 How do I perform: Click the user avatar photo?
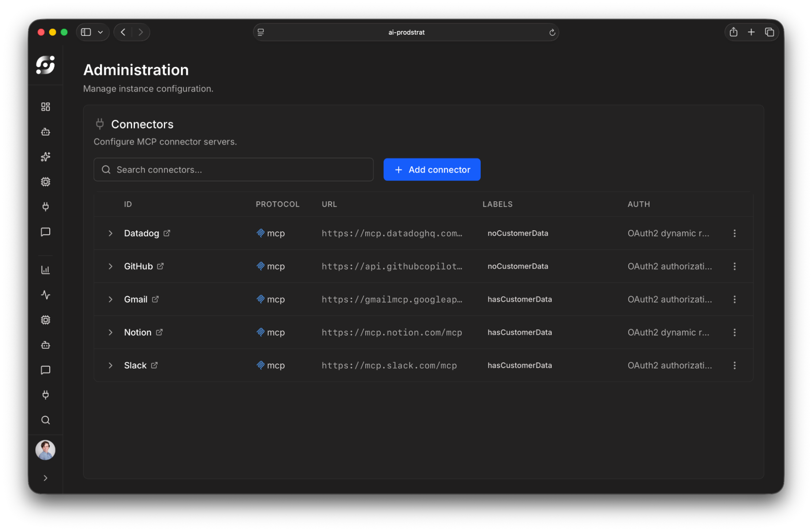[45, 450]
